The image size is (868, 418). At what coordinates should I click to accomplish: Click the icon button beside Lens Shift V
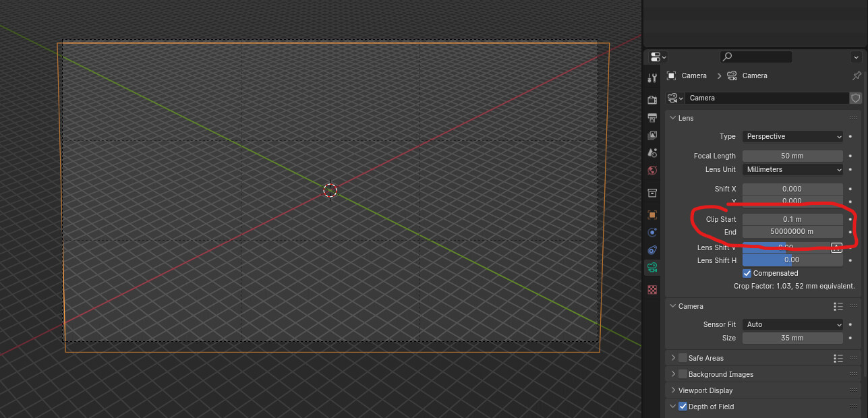coord(837,247)
